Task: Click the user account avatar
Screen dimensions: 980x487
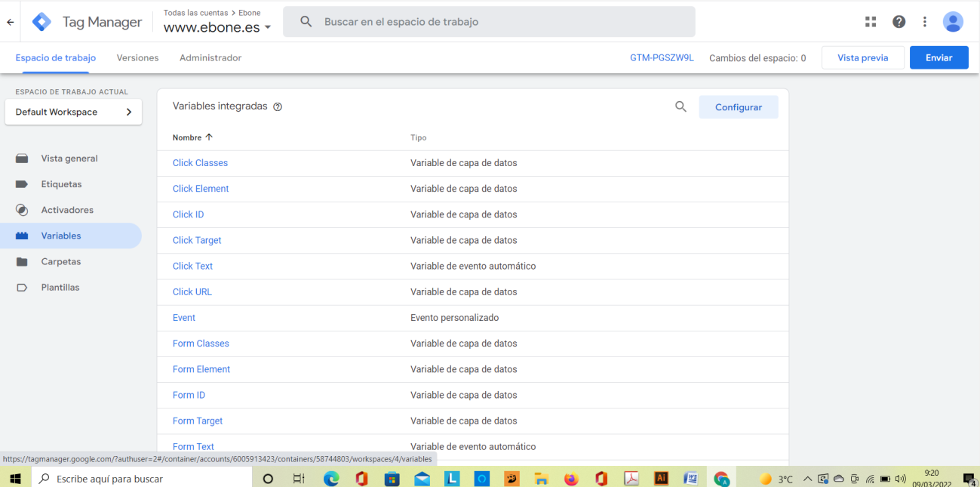Action: click(953, 22)
